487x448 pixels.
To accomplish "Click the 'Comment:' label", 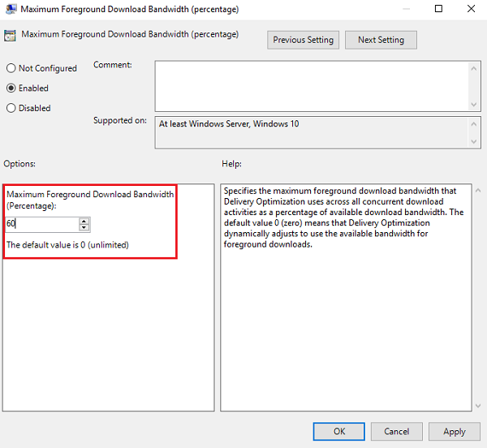I will pyautogui.click(x=113, y=65).
